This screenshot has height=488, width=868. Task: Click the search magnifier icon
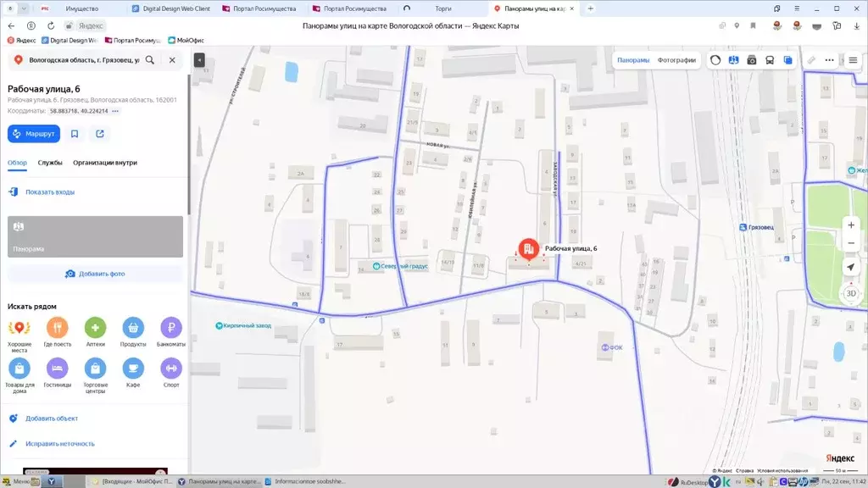click(150, 60)
